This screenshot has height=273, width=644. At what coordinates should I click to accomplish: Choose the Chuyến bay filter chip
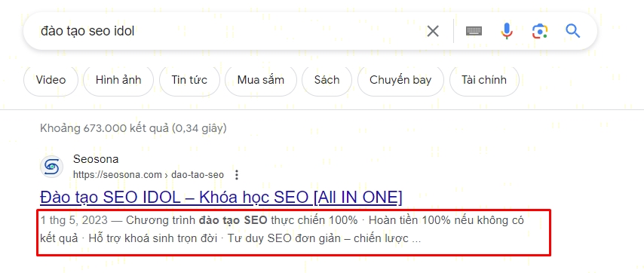point(400,80)
